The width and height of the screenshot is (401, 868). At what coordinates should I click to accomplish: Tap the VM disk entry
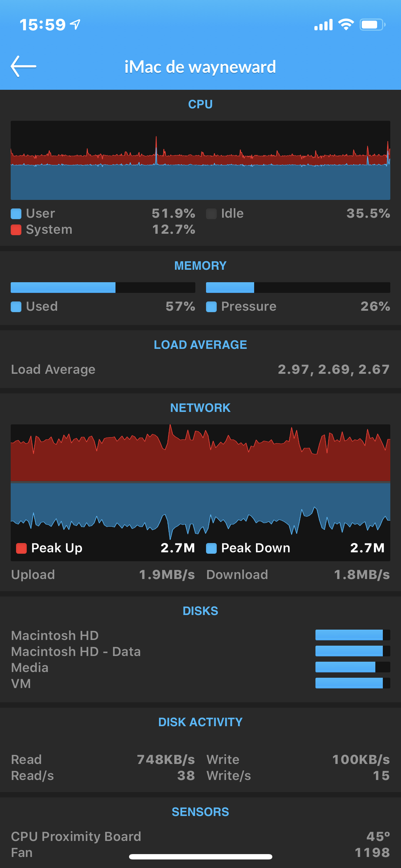(200, 683)
